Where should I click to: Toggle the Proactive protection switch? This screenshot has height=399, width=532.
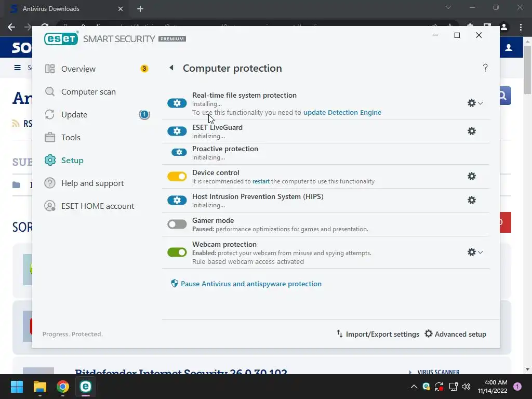[x=179, y=152]
